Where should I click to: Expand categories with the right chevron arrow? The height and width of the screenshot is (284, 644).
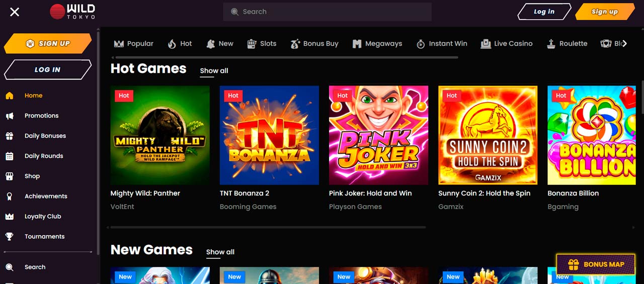tap(624, 44)
